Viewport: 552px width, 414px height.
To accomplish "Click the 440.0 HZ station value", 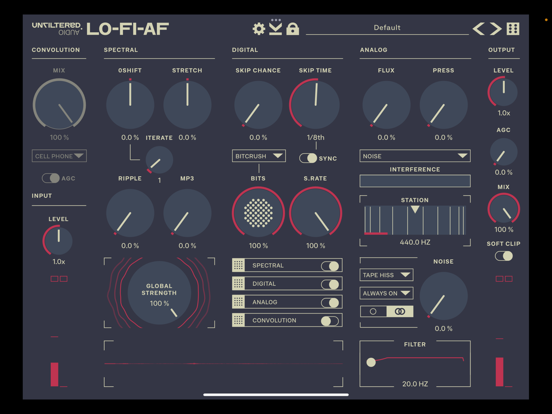I will (415, 242).
